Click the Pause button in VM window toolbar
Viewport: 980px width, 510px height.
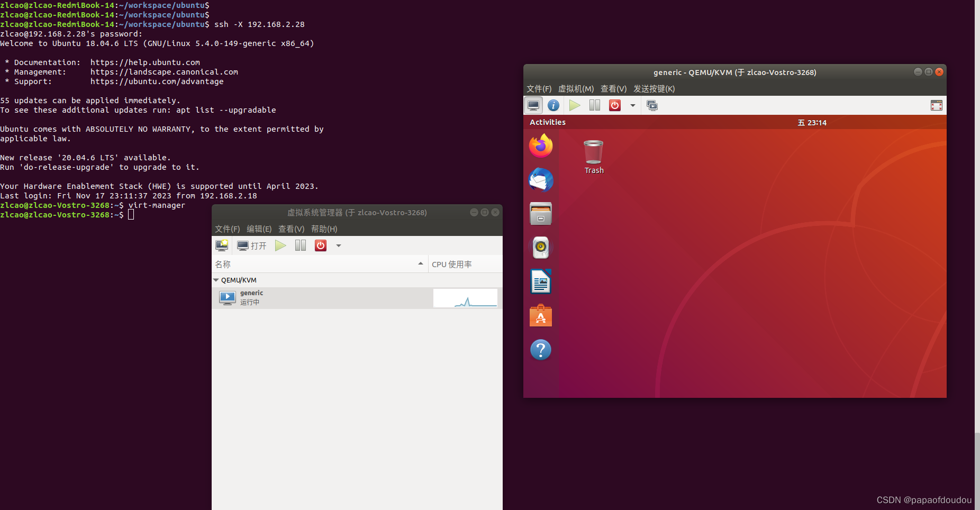tap(595, 105)
